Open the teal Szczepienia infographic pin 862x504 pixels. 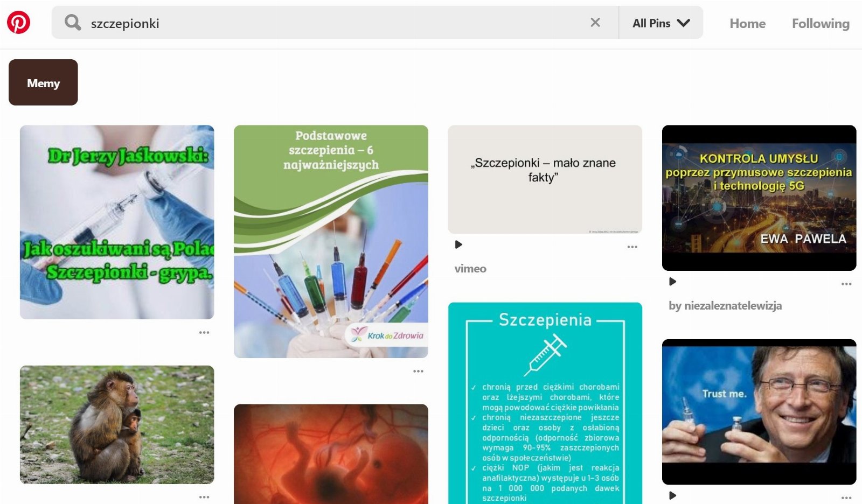(545, 403)
